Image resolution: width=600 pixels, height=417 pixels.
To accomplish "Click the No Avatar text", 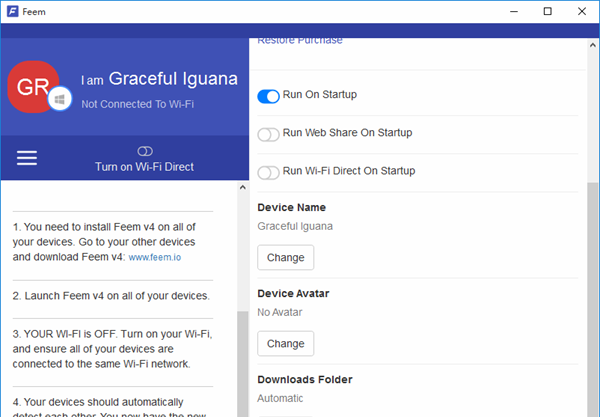I will [280, 312].
